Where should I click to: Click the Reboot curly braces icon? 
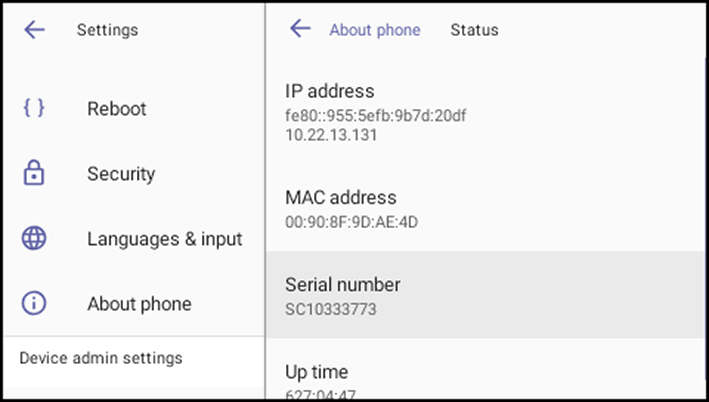pos(34,108)
